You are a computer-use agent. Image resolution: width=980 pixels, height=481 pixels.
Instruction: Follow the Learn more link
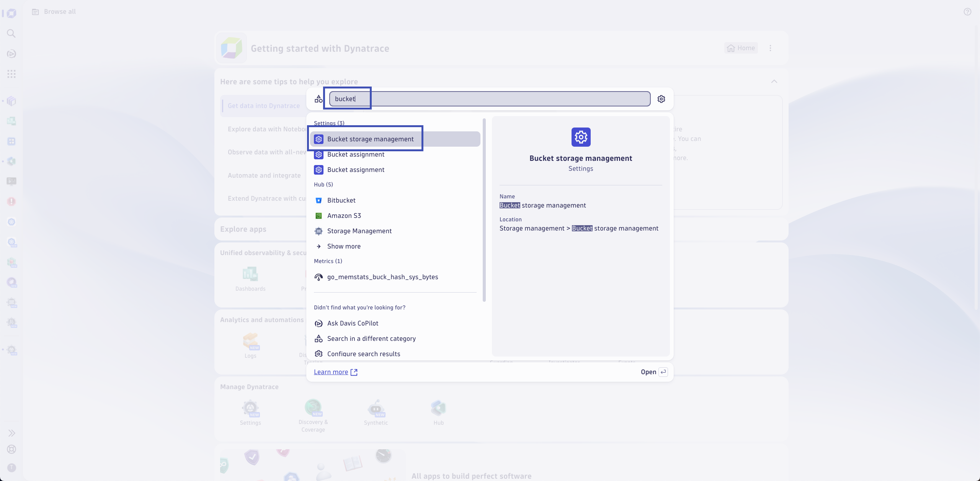click(336, 372)
